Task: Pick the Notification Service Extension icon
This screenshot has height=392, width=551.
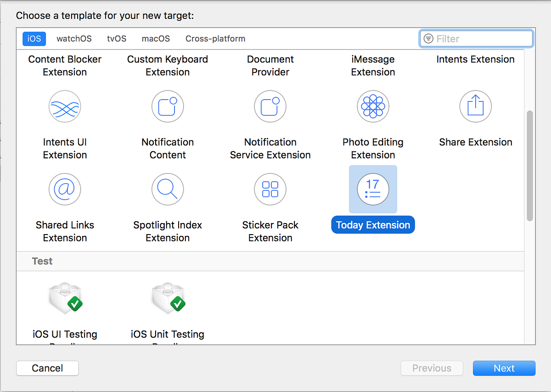Action: pos(270,106)
